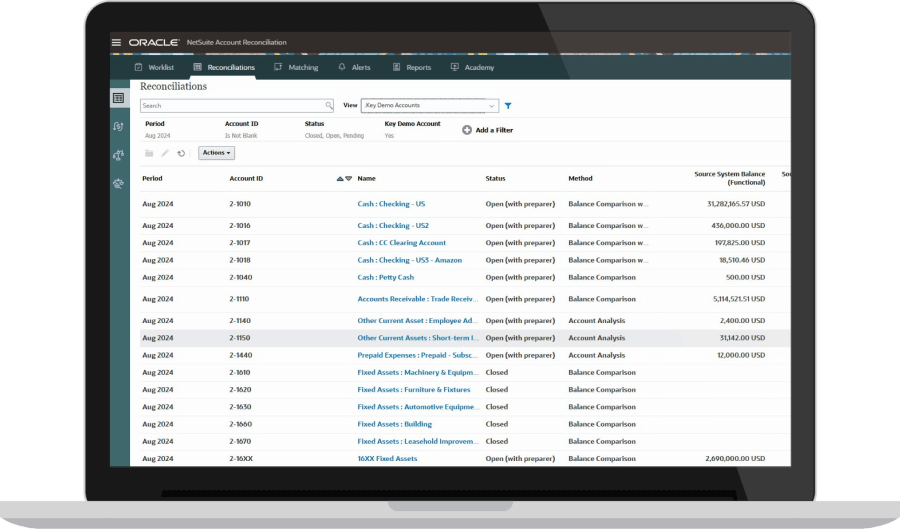900x529 pixels.
Task: Click the Period column header
Action: tap(152, 178)
